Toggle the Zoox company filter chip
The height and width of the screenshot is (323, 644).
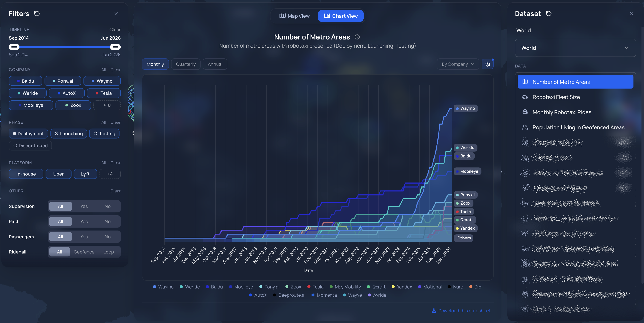click(x=73, y=105)
